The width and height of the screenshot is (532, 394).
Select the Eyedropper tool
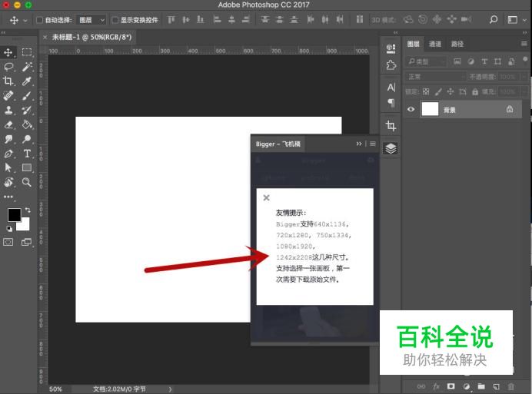[x=27, y=81]
